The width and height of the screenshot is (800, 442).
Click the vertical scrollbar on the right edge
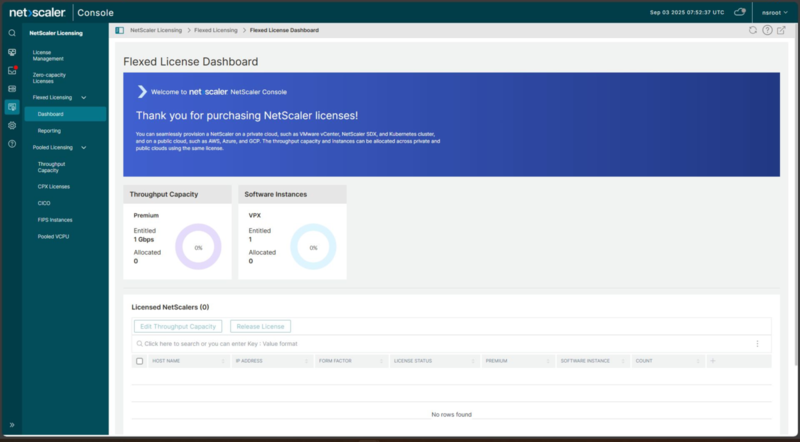(x=796, y=194)
